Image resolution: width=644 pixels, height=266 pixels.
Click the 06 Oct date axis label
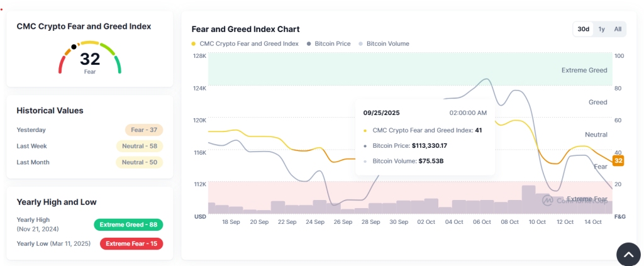click(x=482, y=222)
